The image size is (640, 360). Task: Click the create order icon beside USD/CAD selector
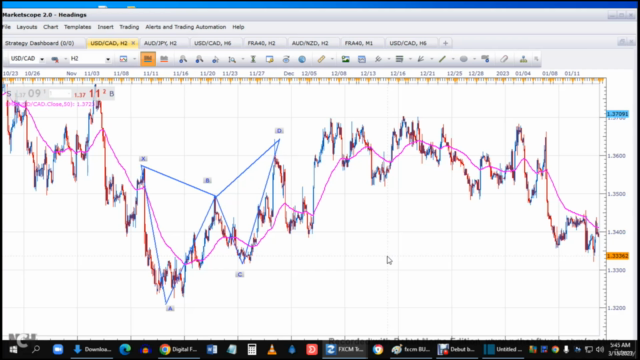click(55, 59)
